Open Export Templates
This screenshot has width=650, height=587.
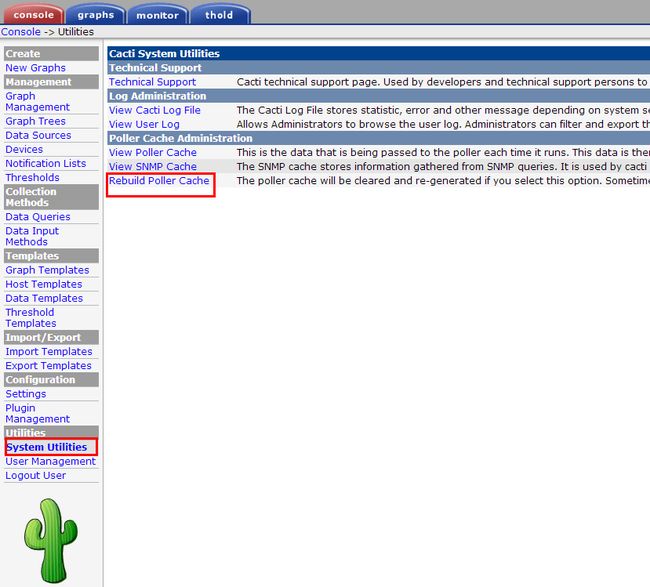click(x=49, y=366)
